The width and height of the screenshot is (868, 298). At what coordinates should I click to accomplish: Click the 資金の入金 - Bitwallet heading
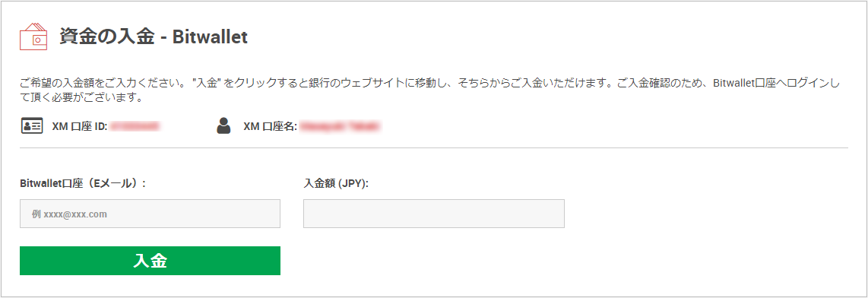click(154, 36)
